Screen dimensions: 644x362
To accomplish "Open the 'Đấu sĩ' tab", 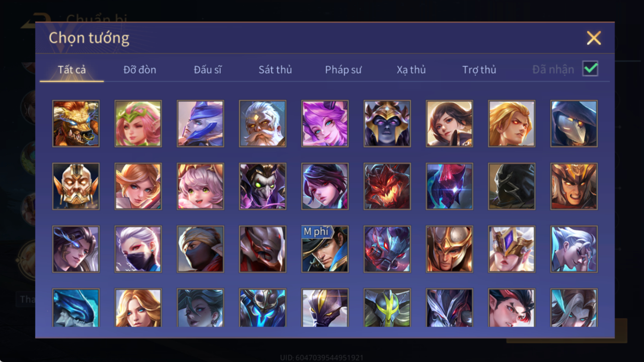I will [x=208, y=70].
